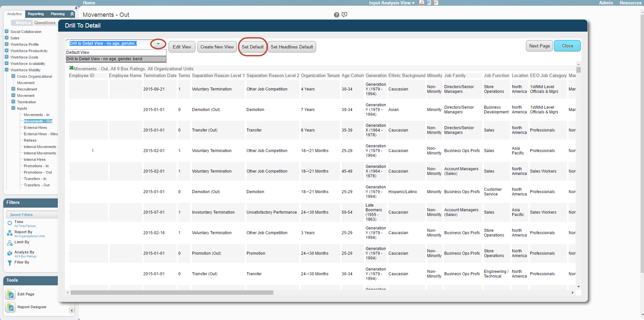Viewport: 644px width, 320px height.
Task: Click the Limit By icon
Action: coord(10,243)
